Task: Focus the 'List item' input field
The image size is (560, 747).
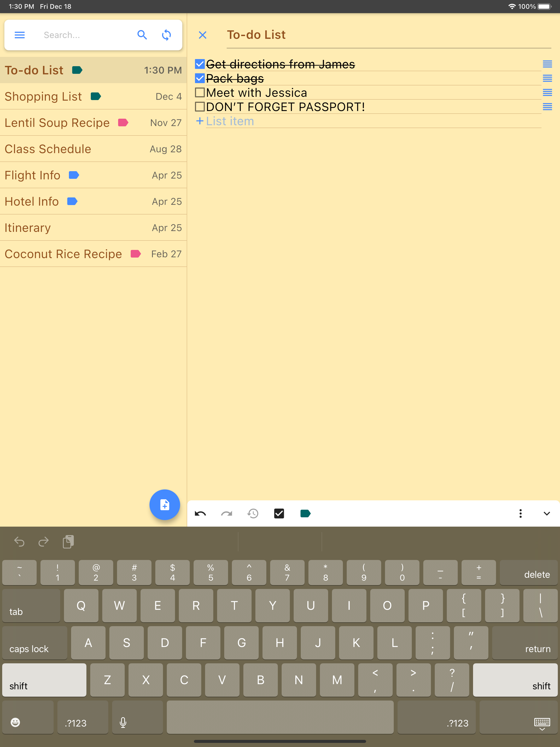Action: (374, 121)
